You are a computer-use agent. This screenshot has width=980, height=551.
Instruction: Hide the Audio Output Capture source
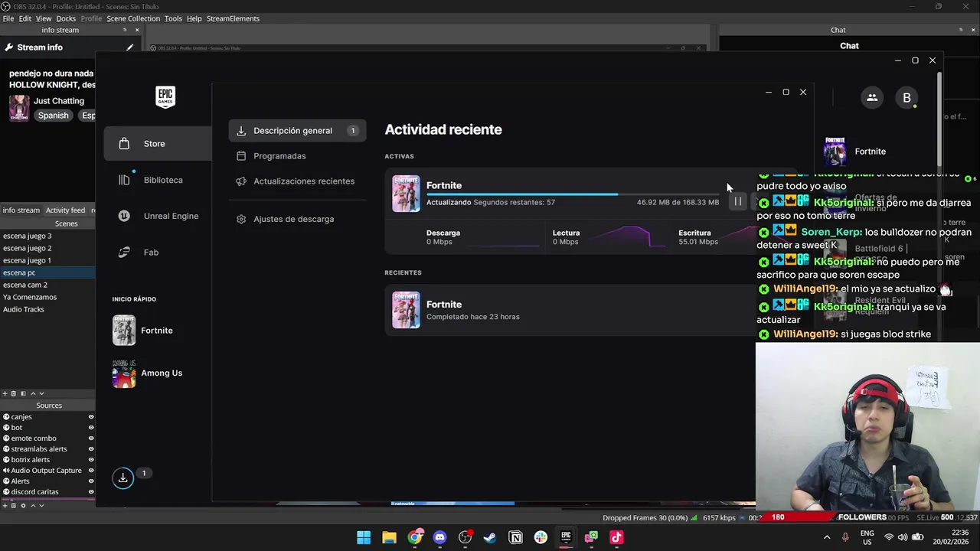(91, 471)
